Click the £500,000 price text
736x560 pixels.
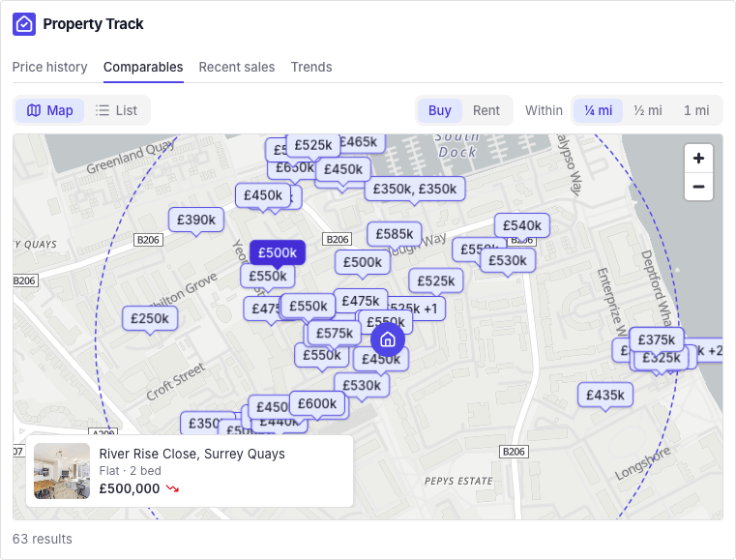point(129,488)
